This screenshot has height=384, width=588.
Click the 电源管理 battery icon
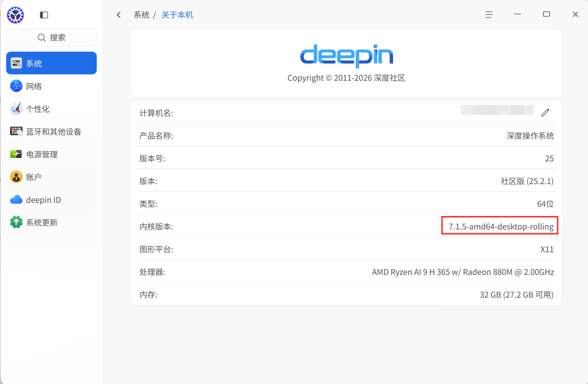[16, 154]
